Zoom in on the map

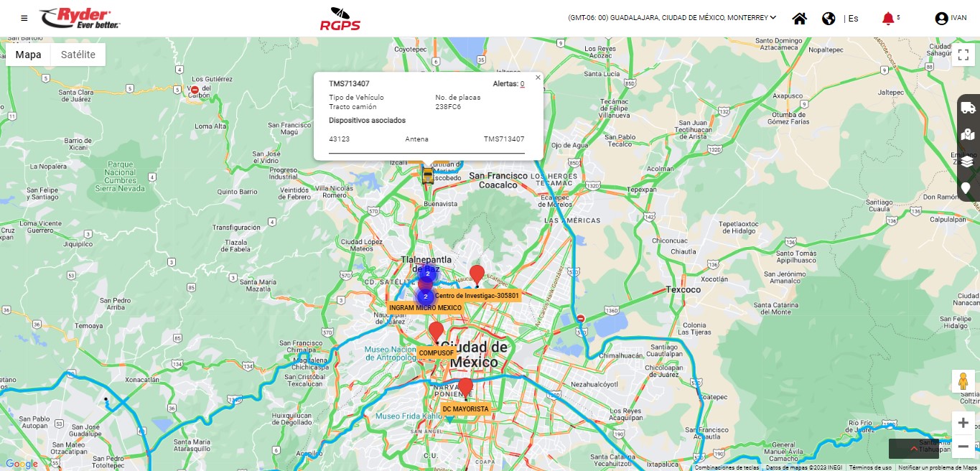click(963, 423)
